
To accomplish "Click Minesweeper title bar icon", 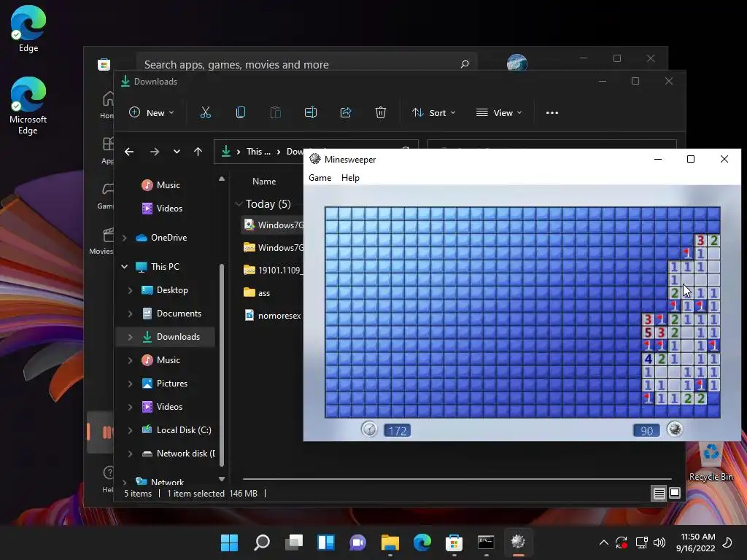I will [x=315, y=159].
